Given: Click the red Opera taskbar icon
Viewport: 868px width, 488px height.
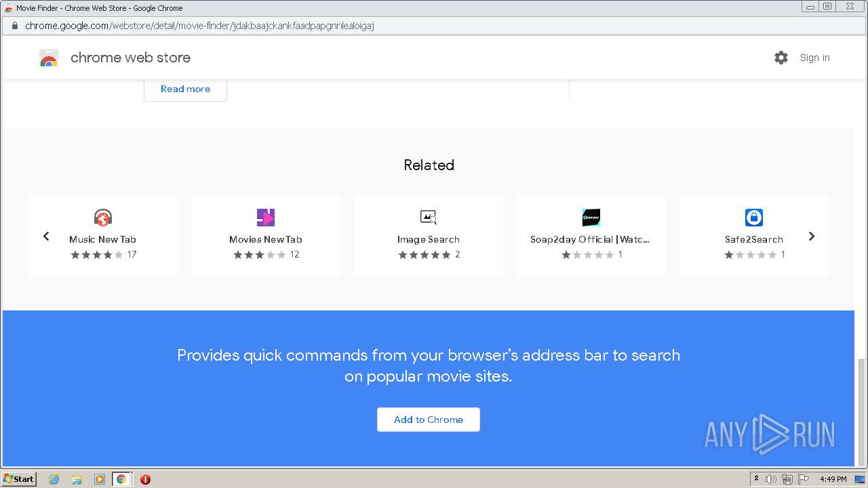Looking at the screenshot, I should [145, 479].
